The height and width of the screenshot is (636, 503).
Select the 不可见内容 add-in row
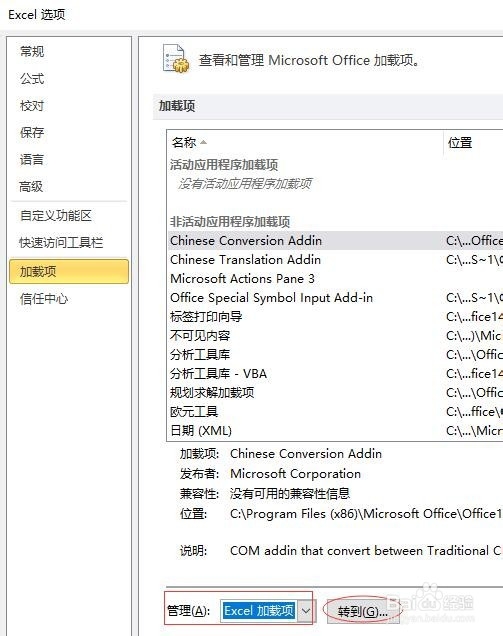click(x=335, y=336)
